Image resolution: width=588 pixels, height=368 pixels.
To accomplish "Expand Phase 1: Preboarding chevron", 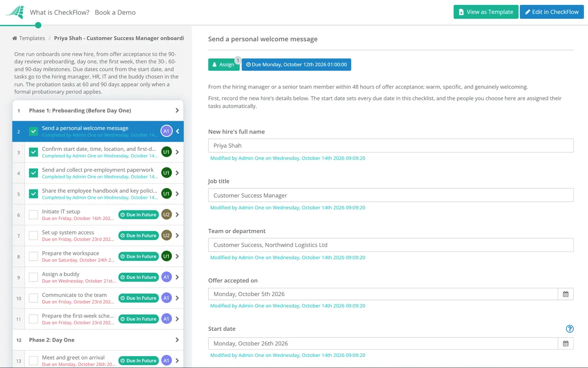I will pyautogui.click(x=177, y=110).
